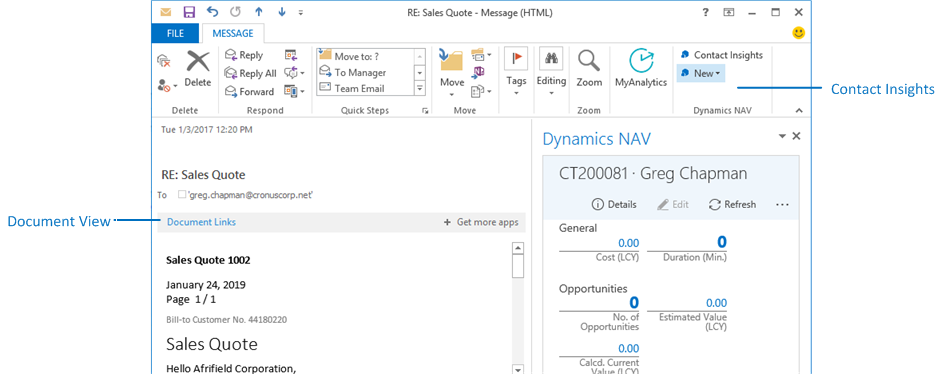942x374 pixels.
Task: Click the 'Sales Quote 1002' heading
Action: tap(208, 261)
